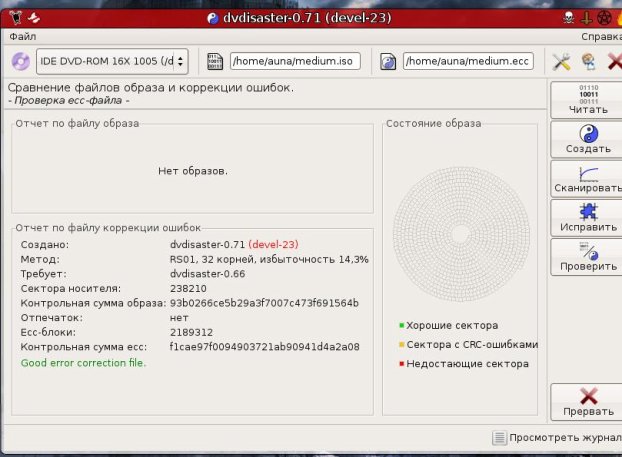Open the Справка menu
Screen dimensions: 622x457
[601, 36]
